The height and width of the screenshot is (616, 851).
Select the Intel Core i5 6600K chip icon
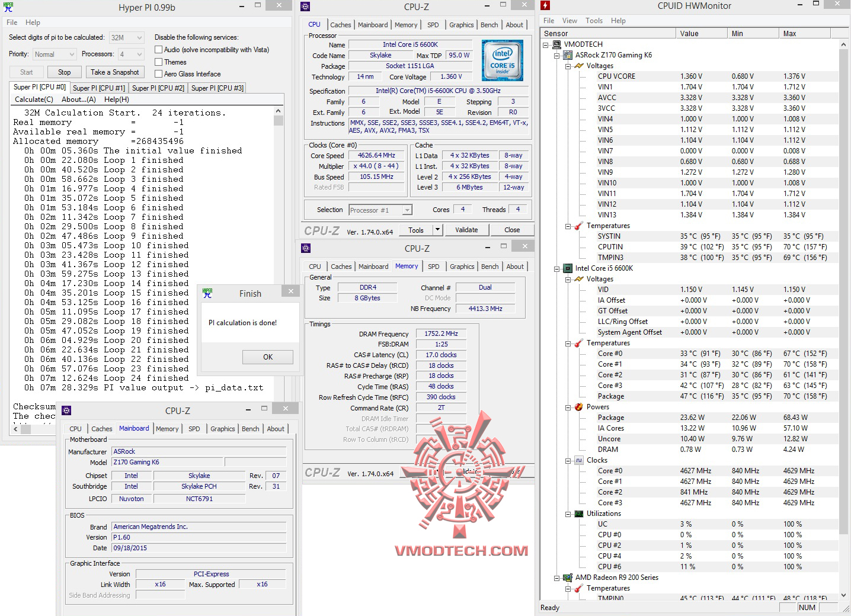(x=568, y=268)
